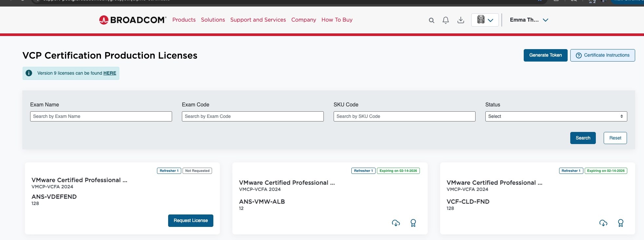Click the expiring badge on ANS-VMW-ALB card
Image resolution: width=644 pixels, height=240 pixels.
tap(398, 171)
